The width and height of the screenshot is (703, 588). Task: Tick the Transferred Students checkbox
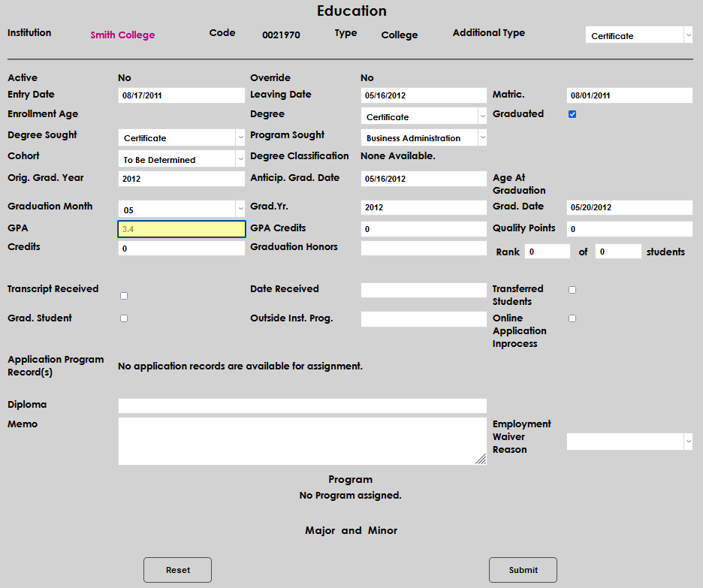coord(572,290)
